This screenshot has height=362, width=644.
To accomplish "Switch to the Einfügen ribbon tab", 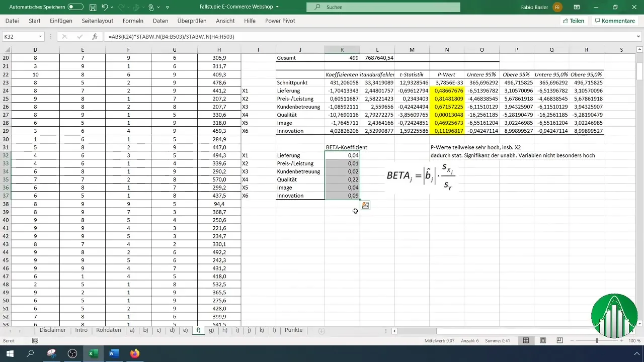I will (61, 21).
